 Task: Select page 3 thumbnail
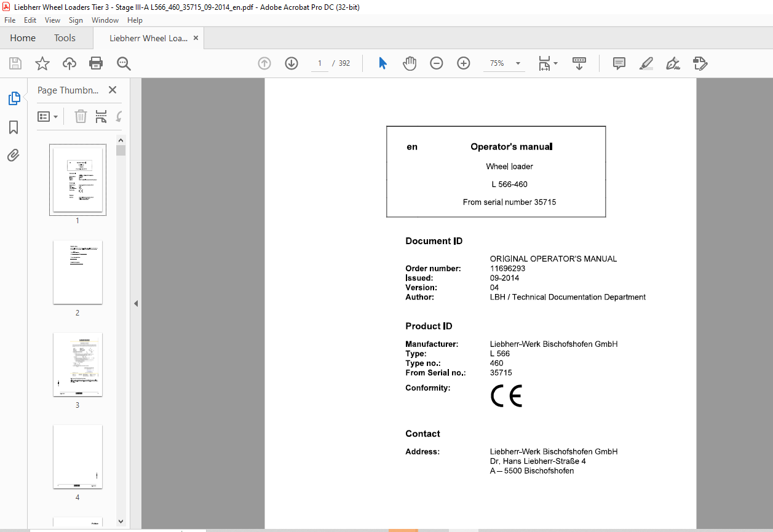77,364
